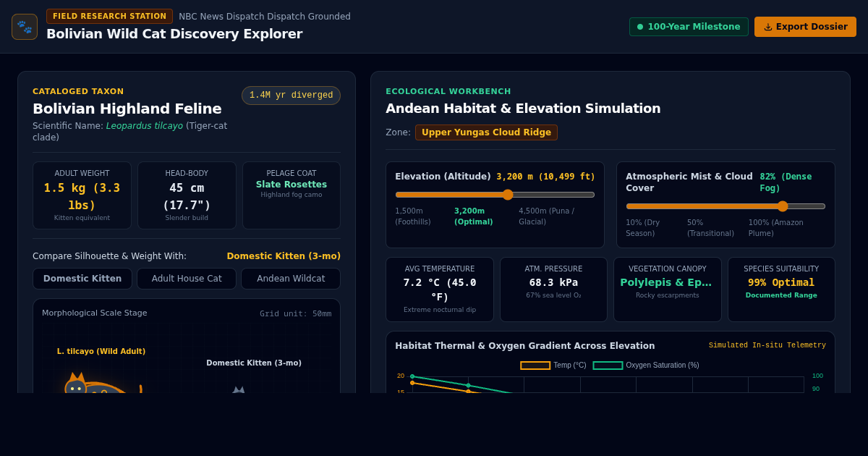
Task: Click the Atmospheric Mist & Cloud Cover slider handle
Action: pos(783,206)
